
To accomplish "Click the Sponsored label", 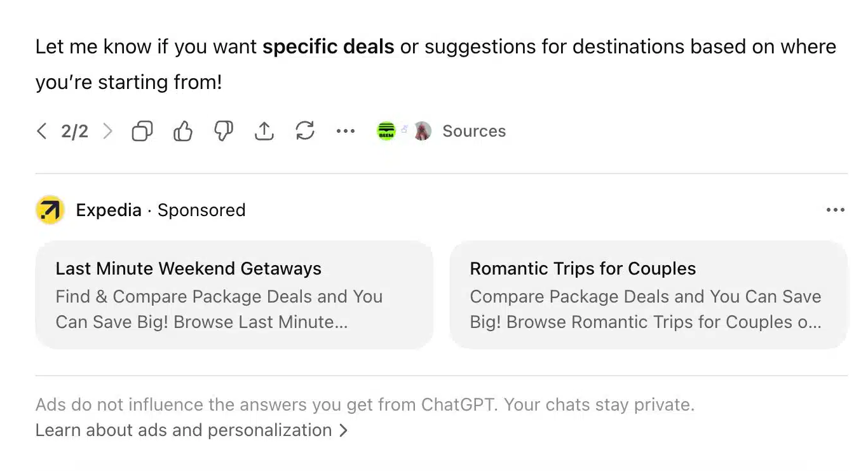I will tap(201, 210).
